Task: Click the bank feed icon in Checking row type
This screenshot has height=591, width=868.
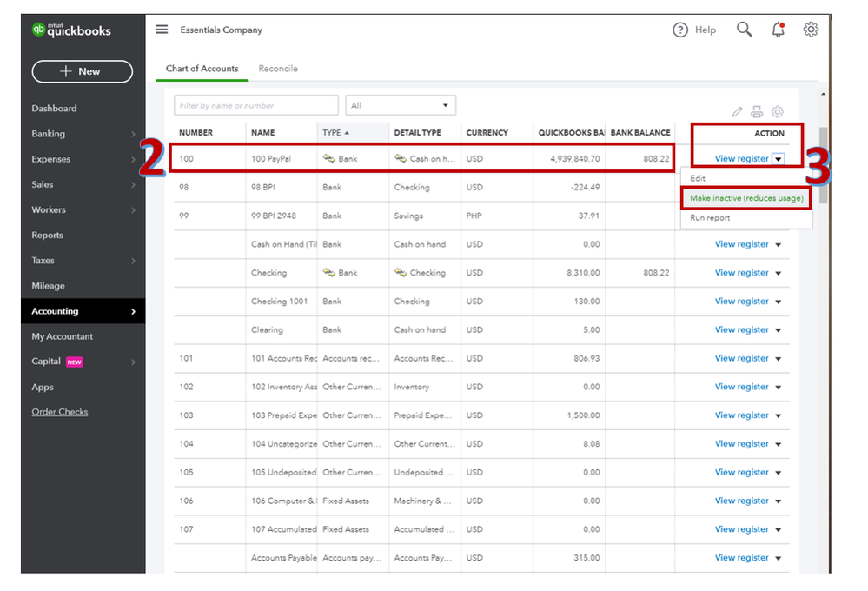Action: tap(328, 273)
